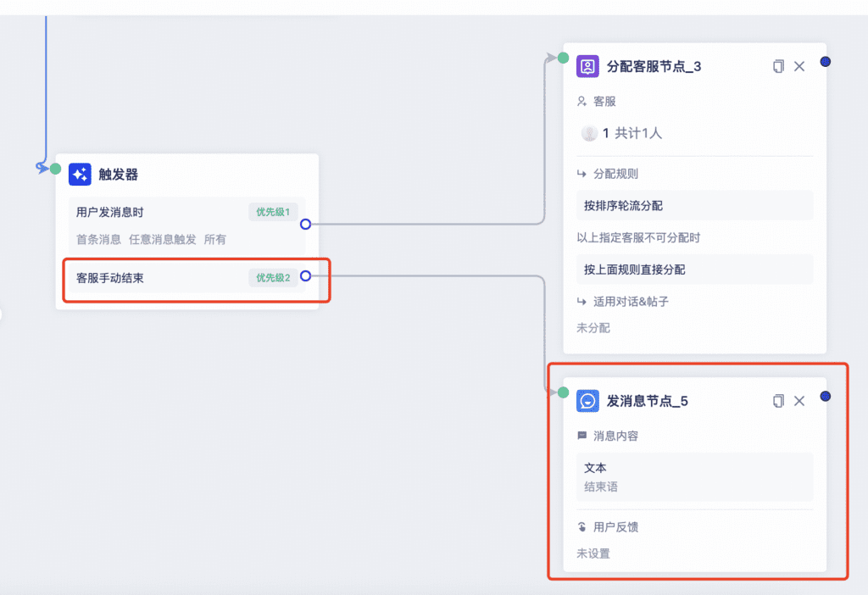Copy the 分配客服节点_3 node
Viewport: 868px width, 595px height.
pos(778,66)
